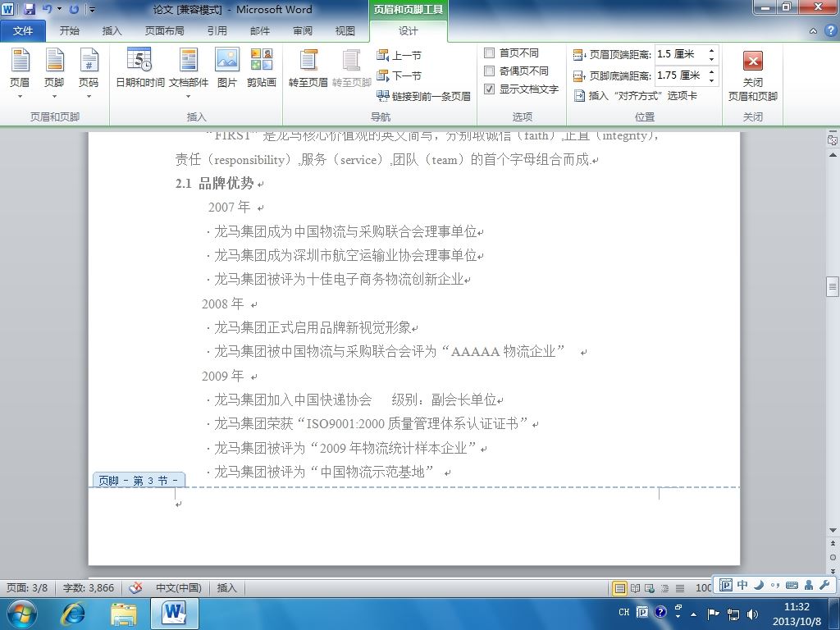Click 页脚底端距离 input field
The image size is (840, 630).
(680, 75)
